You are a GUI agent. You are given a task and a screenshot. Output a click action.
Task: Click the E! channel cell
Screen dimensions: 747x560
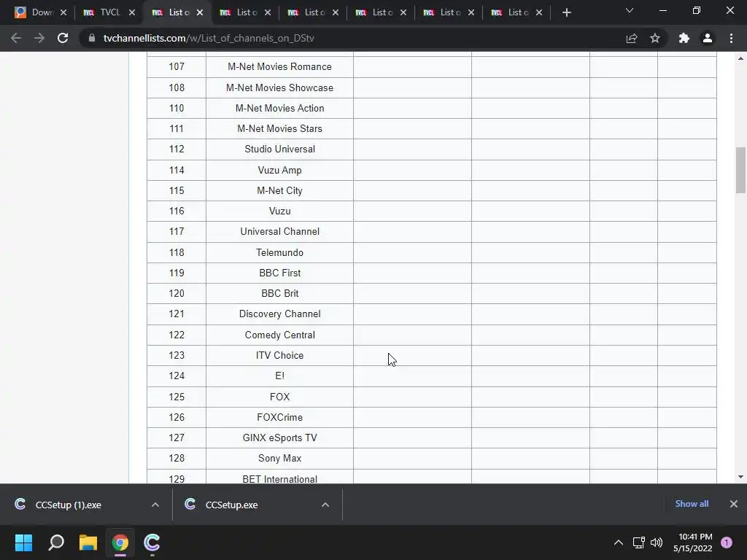click(279, 376)
